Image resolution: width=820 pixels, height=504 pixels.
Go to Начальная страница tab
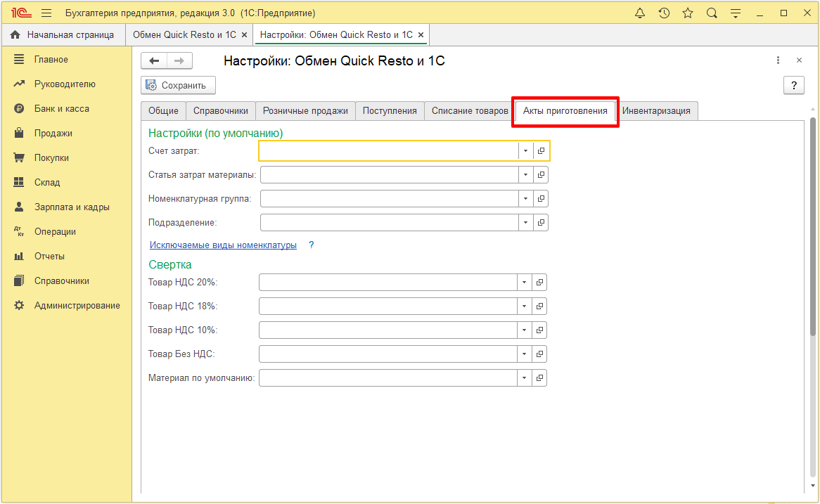point(63,35)
